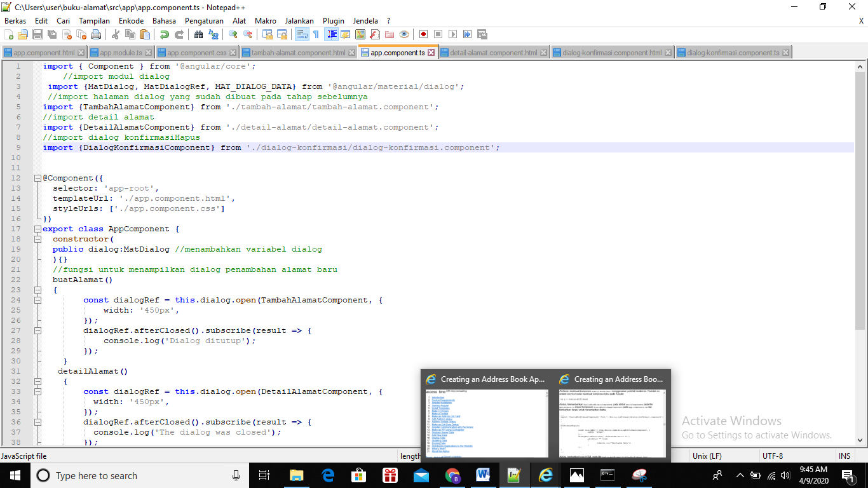Click the Close All toolbar icon
Viewport: 868px width, 488px height.
(81, 34)
